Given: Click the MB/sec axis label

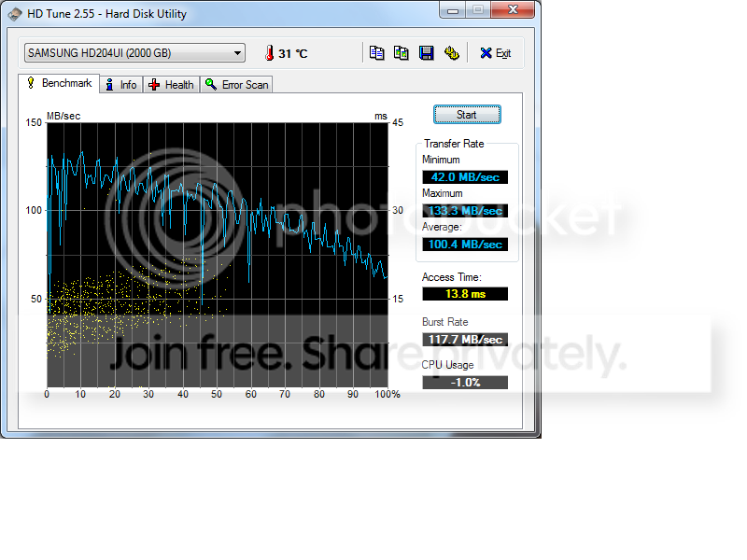Looking at the screenshot, I should coord(63,116).
